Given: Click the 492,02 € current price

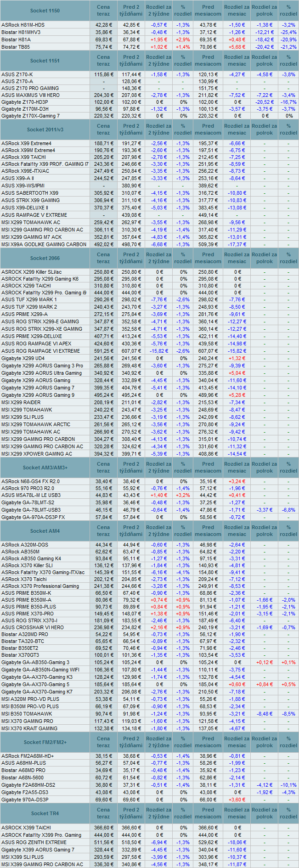Looking at the screenshot, I should (x=103, y=244).
